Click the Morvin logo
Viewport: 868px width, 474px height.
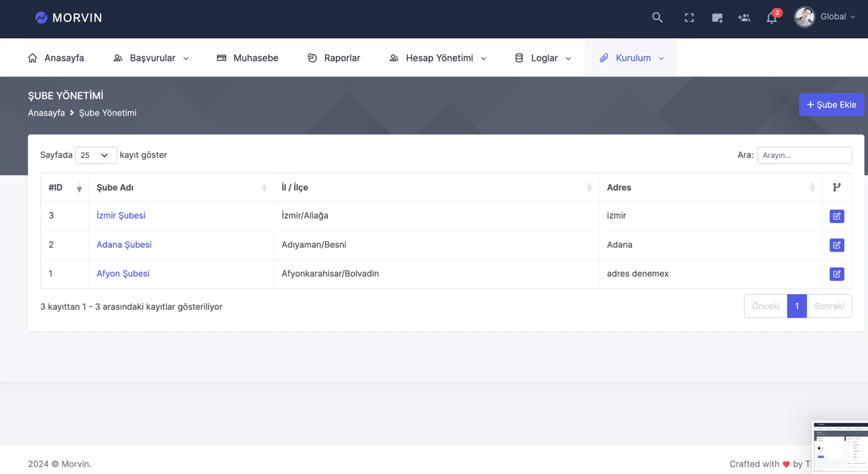point(68,18)
